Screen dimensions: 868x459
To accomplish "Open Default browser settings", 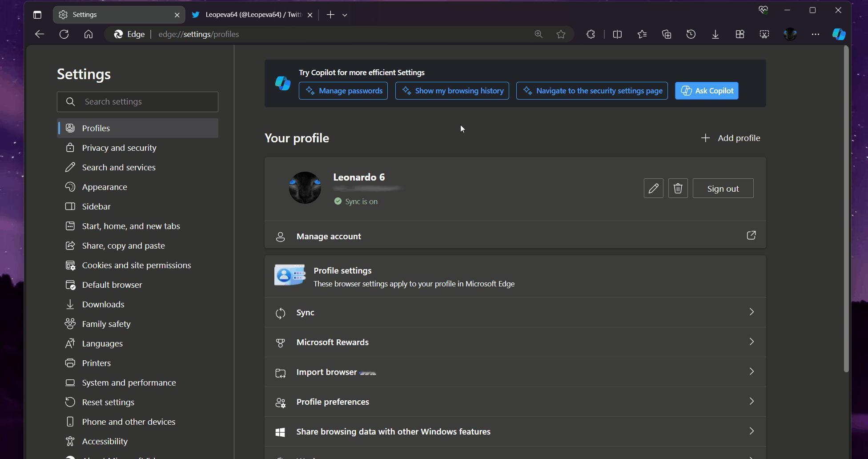I will coord(137,285).
